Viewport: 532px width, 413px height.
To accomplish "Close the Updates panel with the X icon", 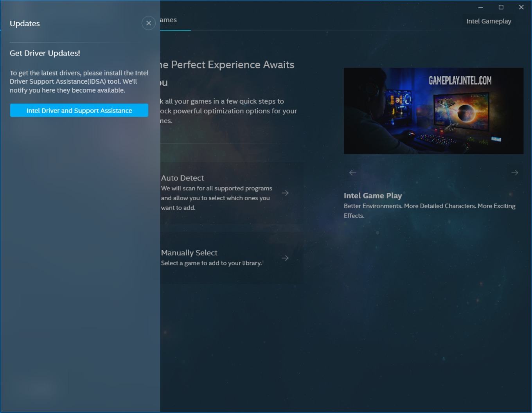I will pyautogui.click(x=149, y=23).
